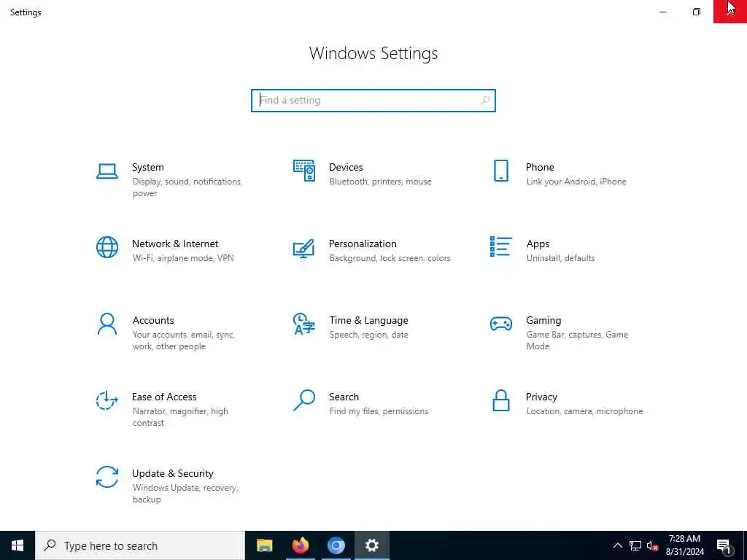
Task: Click 'Bluetooth, printers, mouse' description
Action: coord(380,182)
